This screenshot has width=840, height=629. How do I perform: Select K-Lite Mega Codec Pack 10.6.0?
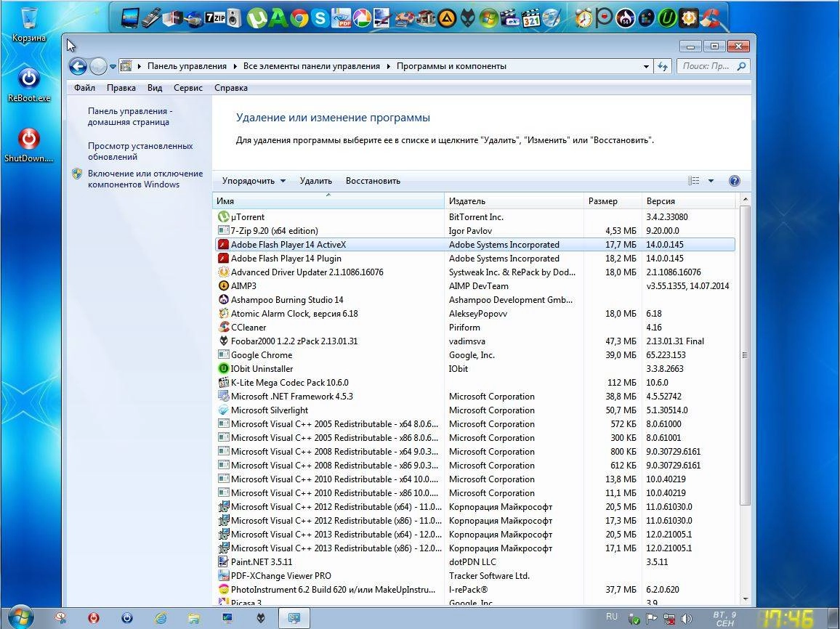(474, 383)
